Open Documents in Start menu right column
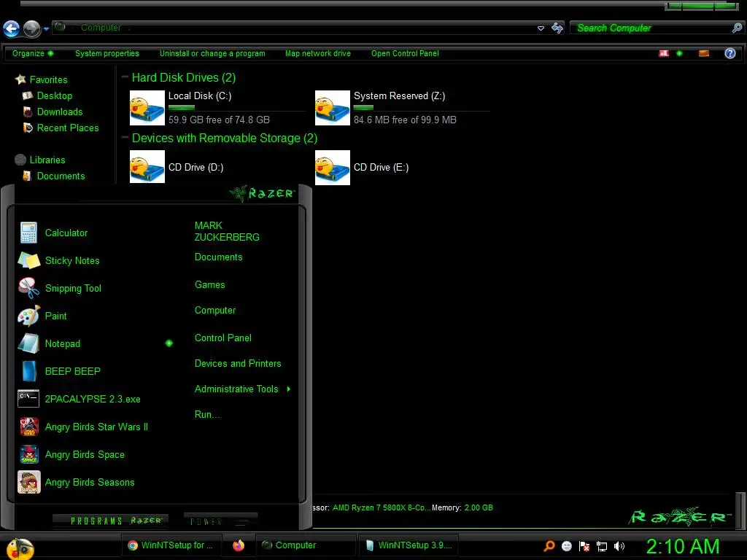Image resolution: width=747 pixels, height=560 pixels. click(x=218, y=257)
